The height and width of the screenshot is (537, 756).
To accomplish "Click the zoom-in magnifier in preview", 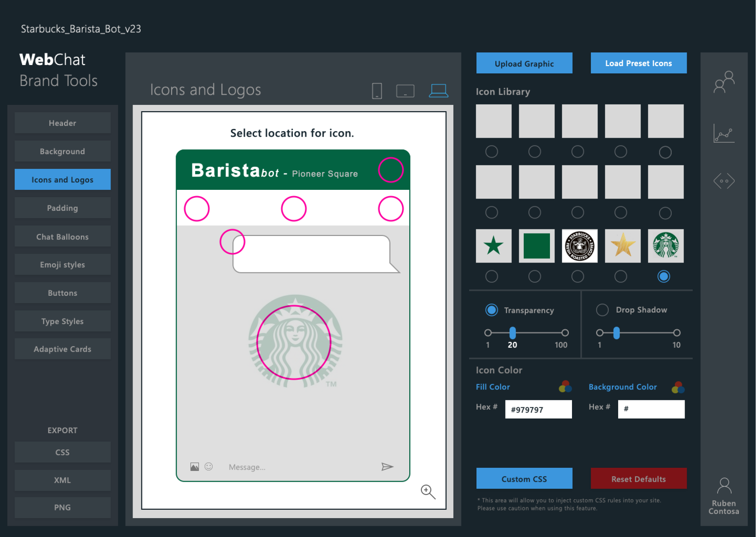I will coord(428,492).
